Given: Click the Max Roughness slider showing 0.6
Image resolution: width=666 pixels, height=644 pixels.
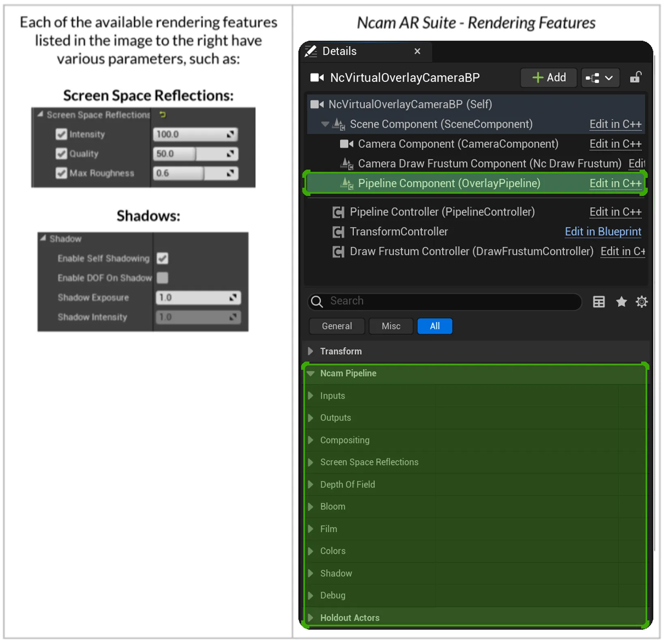Looking at the screenshot, I should click(x=196, y=173).
